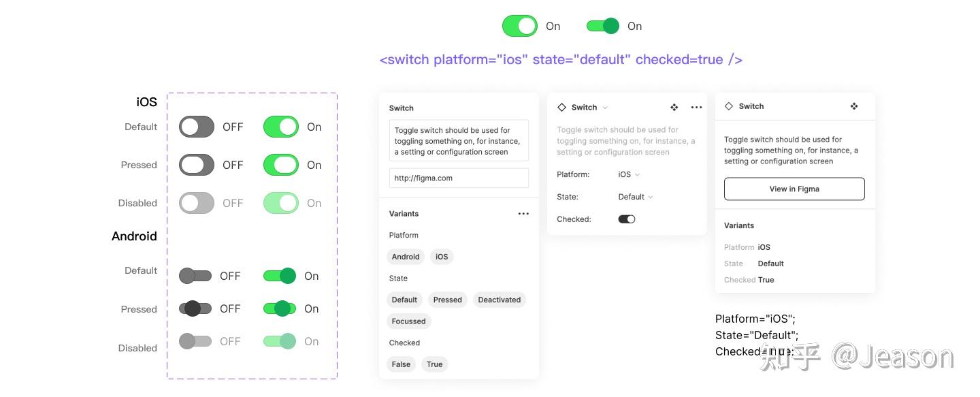Image resolution: width=980 pixels, height=397 pixels.
Task: Click the four-diamond icon in right panel
Action: pyautogui.click(x=854, y=106)
